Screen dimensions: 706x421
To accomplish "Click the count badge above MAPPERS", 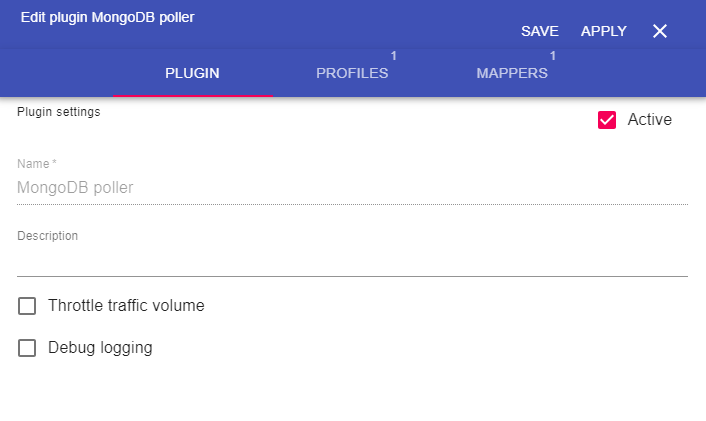I will coord(553,55).
